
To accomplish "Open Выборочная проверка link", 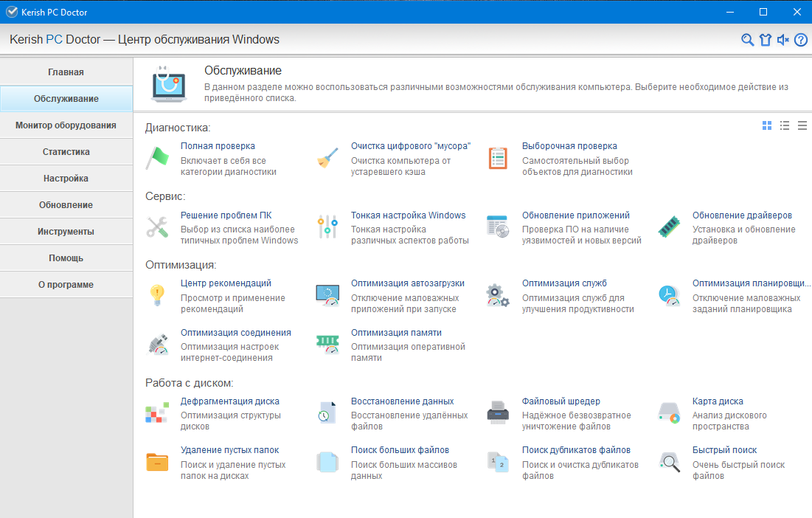I will pyautogui.click(x=569, y=146).
